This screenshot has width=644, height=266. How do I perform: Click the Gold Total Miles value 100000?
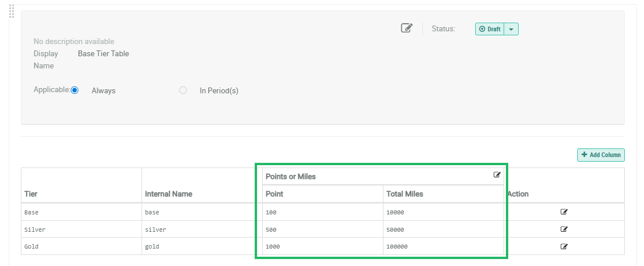[x=397, y=246]
